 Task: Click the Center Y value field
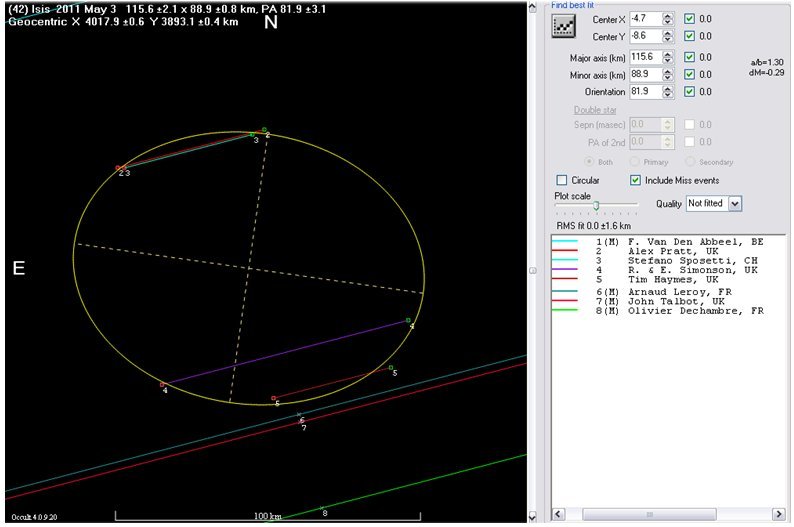coord(646,36)
